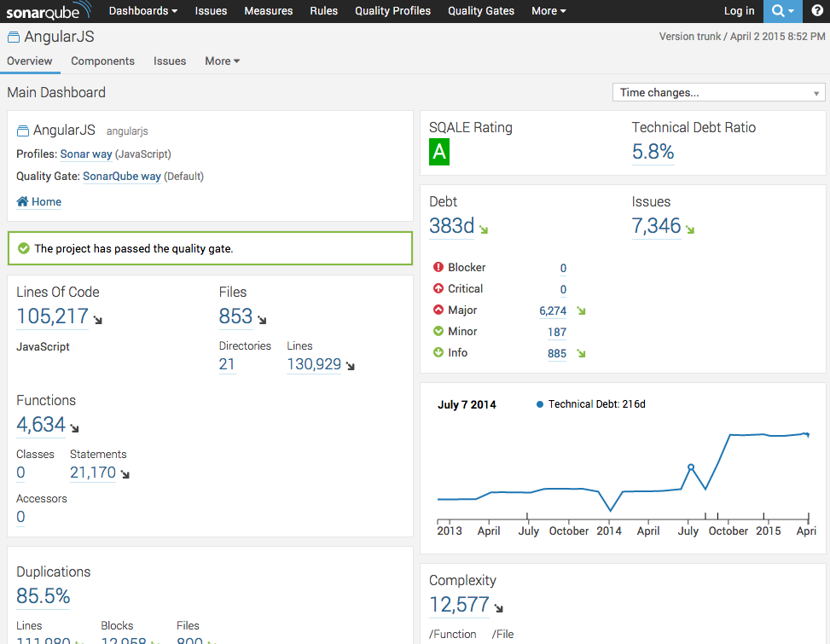Click the trend arrow beside Functions 4,634

74,428
